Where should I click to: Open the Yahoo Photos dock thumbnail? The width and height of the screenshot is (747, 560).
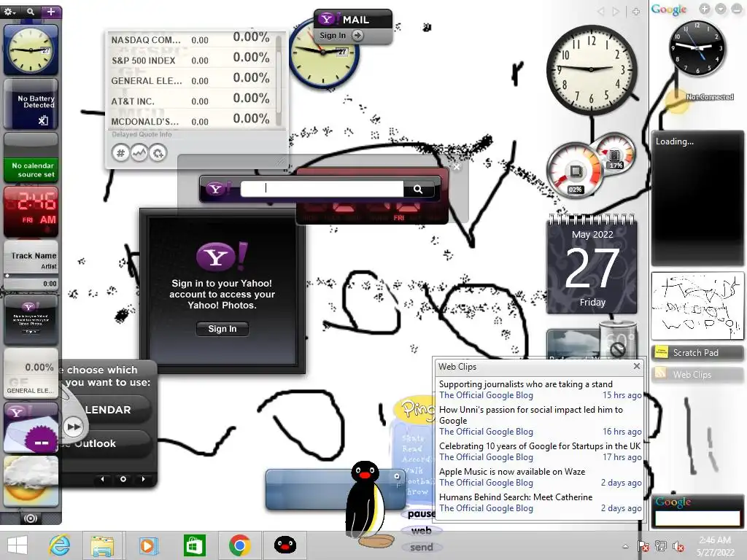31,319
